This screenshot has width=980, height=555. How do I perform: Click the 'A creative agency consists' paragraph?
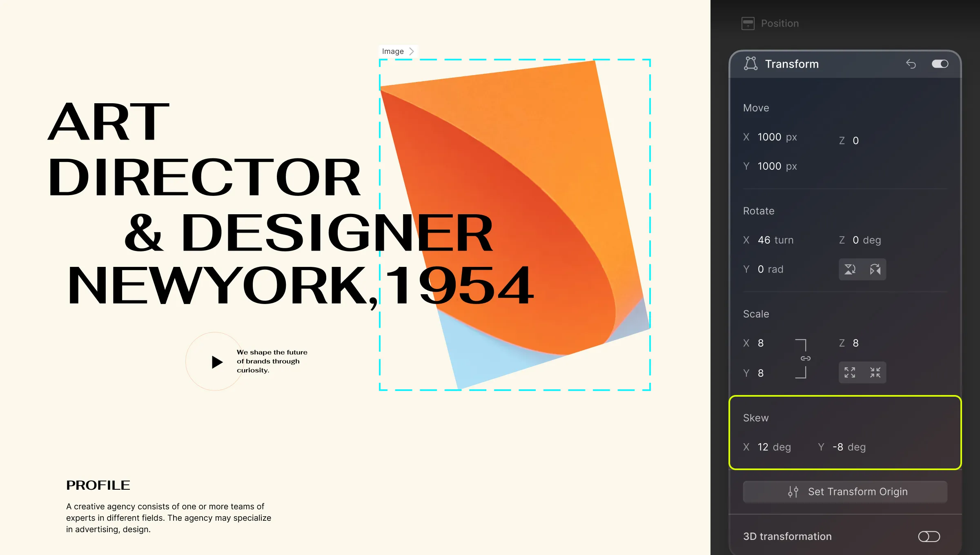click(169, 518)
